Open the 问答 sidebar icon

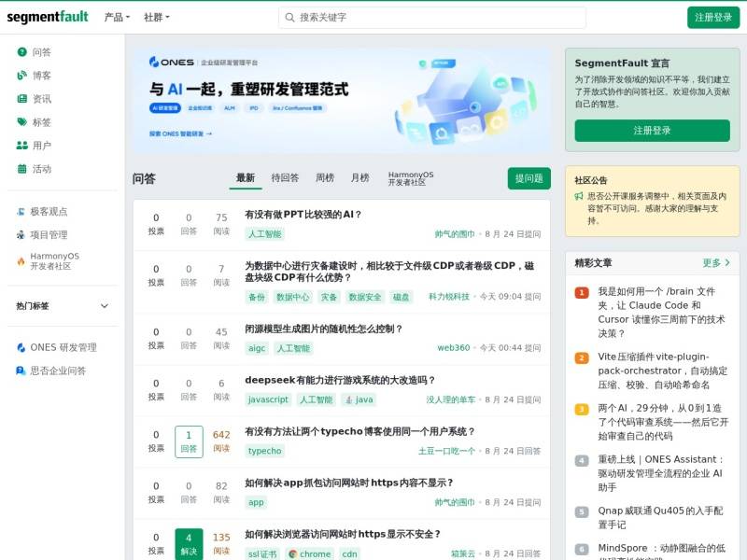pos(21,52)
